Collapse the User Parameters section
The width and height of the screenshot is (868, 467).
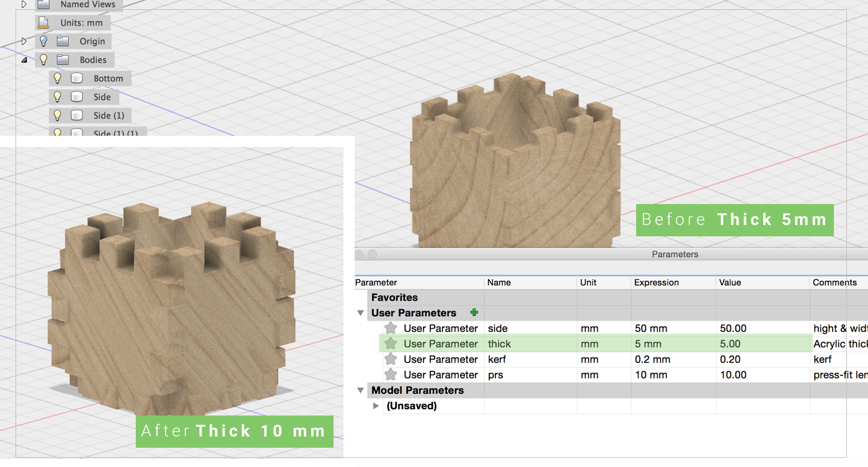click(361, 313)
